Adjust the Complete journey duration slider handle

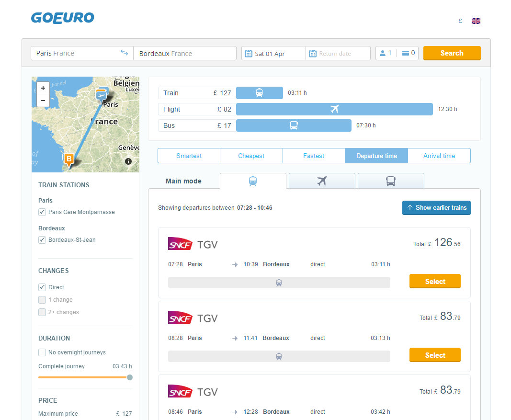pyautogui.click(x=130, y=377)
